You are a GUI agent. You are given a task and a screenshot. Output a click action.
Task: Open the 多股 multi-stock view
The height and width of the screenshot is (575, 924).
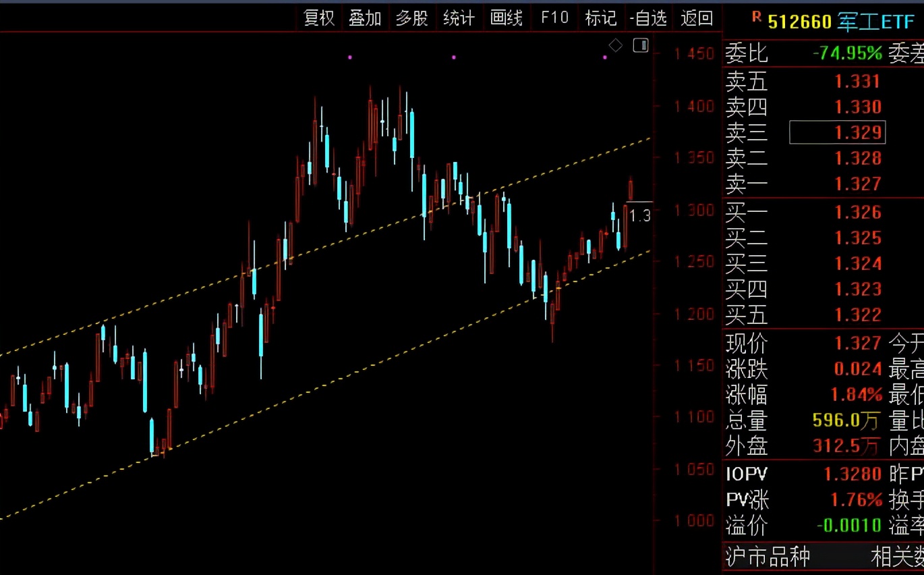412,18
